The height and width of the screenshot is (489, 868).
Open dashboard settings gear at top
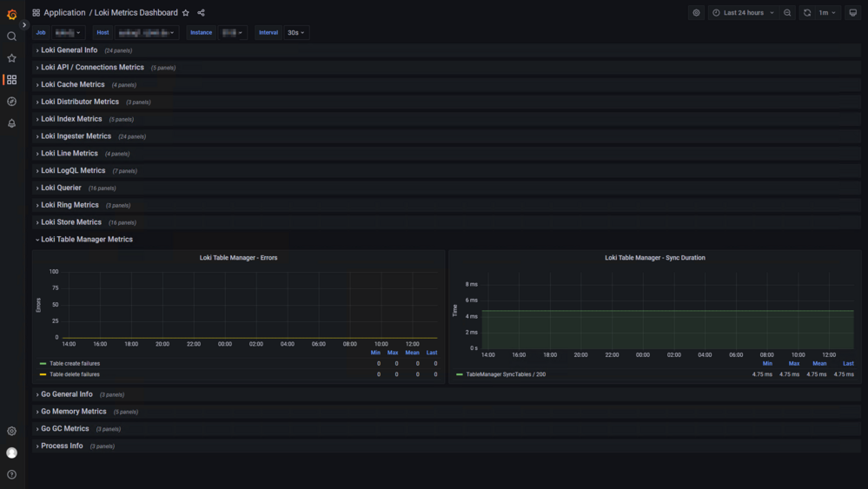tap(696, 13)
